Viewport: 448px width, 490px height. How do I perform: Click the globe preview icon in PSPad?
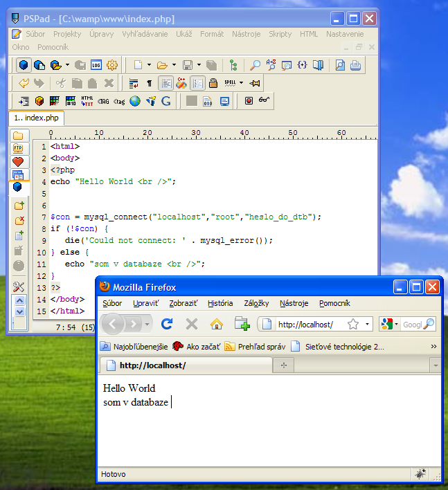point(135,101)
